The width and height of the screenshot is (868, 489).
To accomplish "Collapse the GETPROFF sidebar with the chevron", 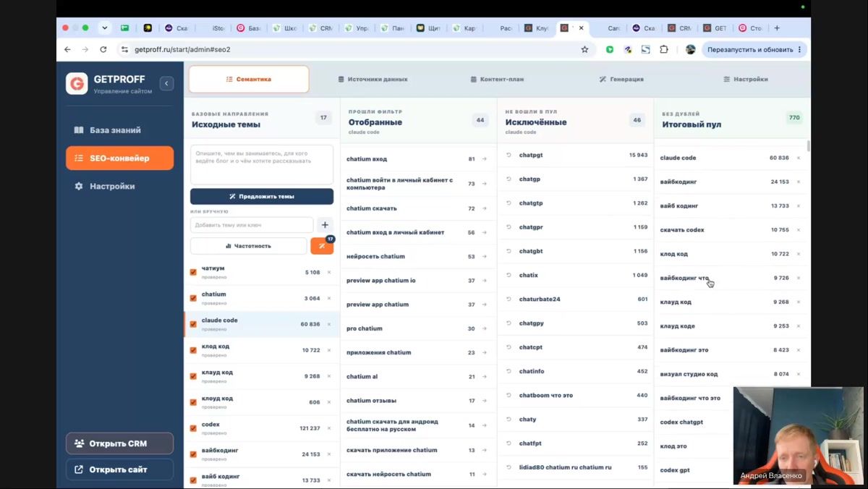I will click(x=166, y=83).
